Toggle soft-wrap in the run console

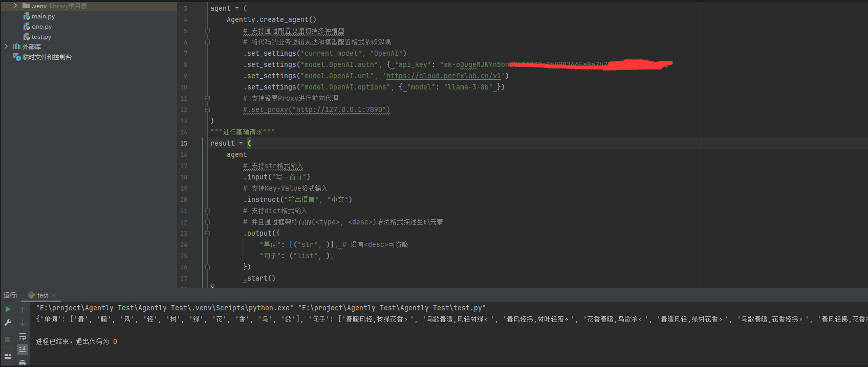[23, 336]
